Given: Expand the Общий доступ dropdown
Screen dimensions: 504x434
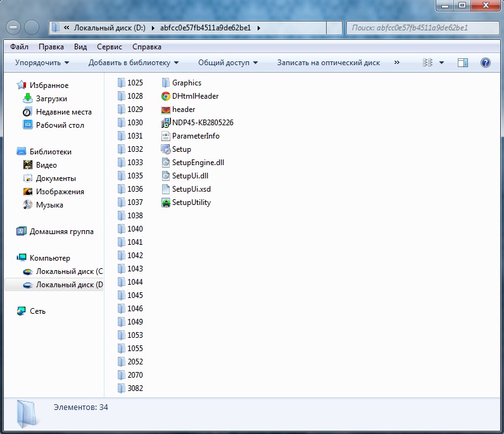Looking at the screenshot, I should click(x=228, y=63).
